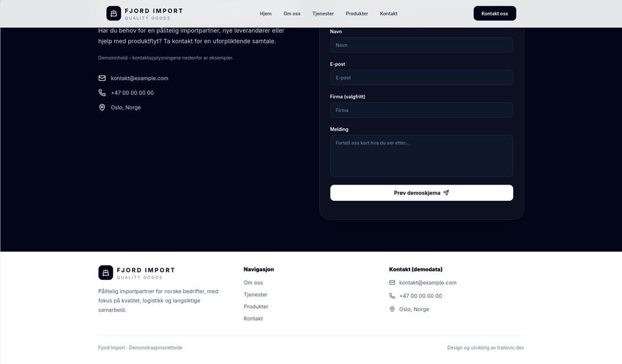Click +47 00 00 00 00 in dark section
Viewport: 622px width, 364px height.
coord(132,93)
